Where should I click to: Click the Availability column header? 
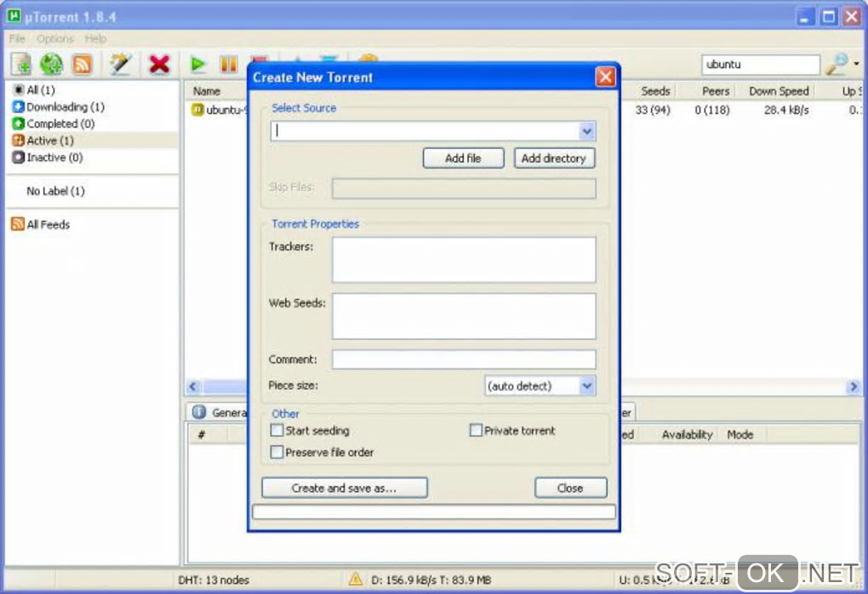(687, 435)
